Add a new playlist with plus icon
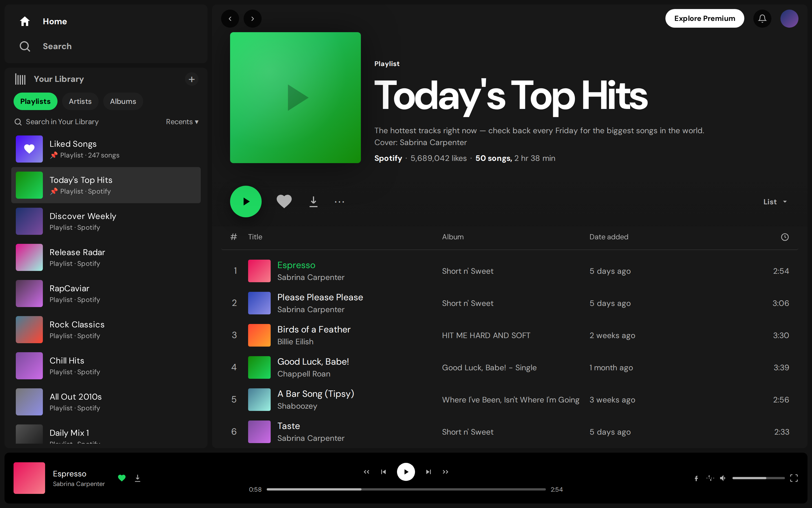The height and width of the screenshot is (508, 812). point(192,79)
